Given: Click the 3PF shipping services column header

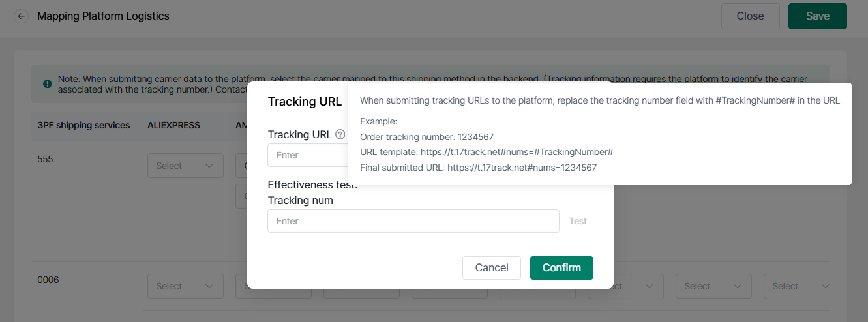Looking at the screenshot, I should [x=83, y=125].
